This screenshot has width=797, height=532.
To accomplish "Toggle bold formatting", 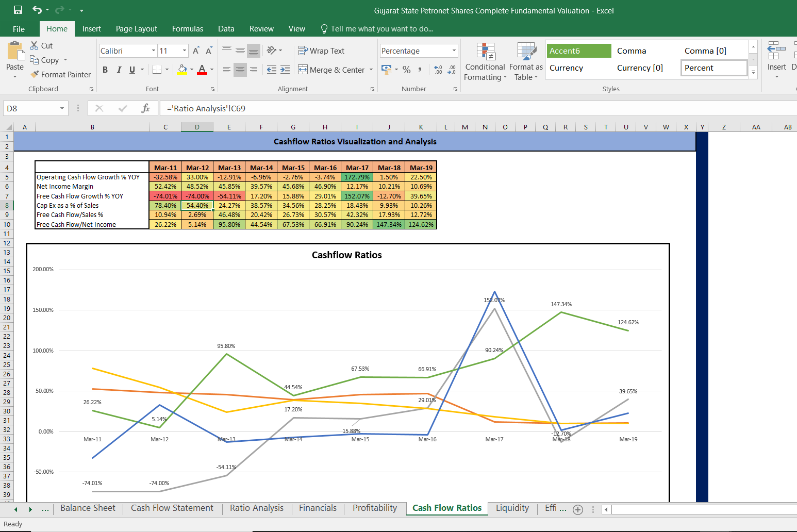I will point(105,70).
